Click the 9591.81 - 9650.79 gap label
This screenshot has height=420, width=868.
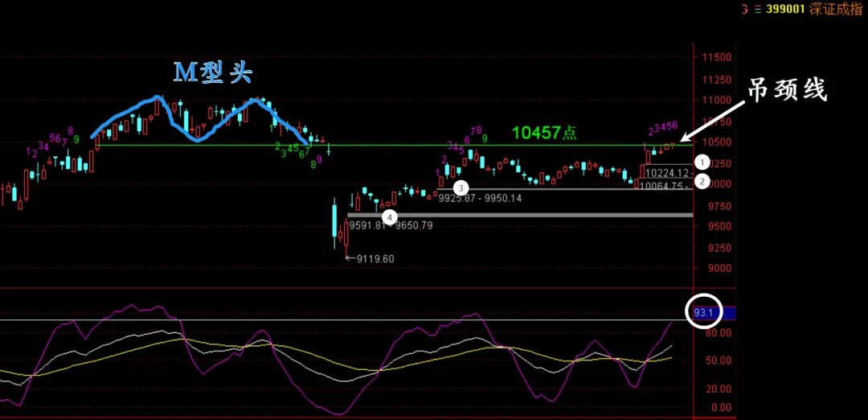391,225
